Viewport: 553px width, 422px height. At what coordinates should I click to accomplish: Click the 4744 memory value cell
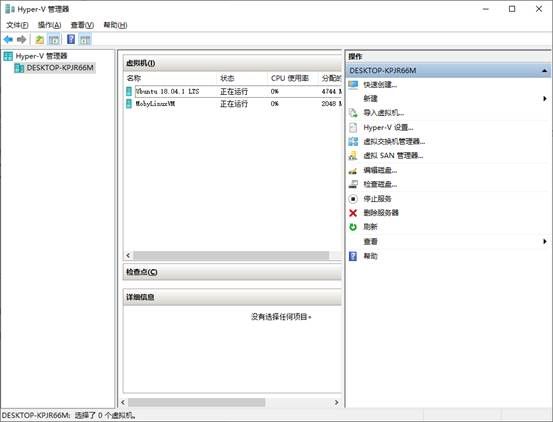(x=331, y=91)
